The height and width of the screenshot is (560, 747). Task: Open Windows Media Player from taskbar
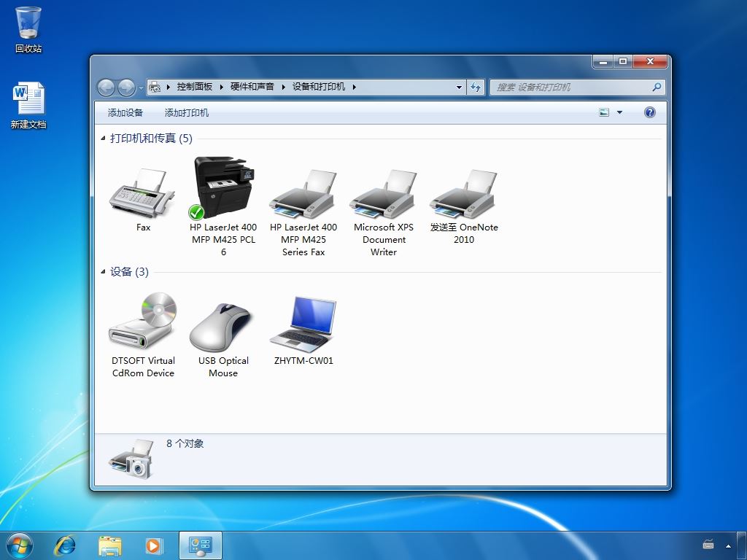(x=154, y=545)
